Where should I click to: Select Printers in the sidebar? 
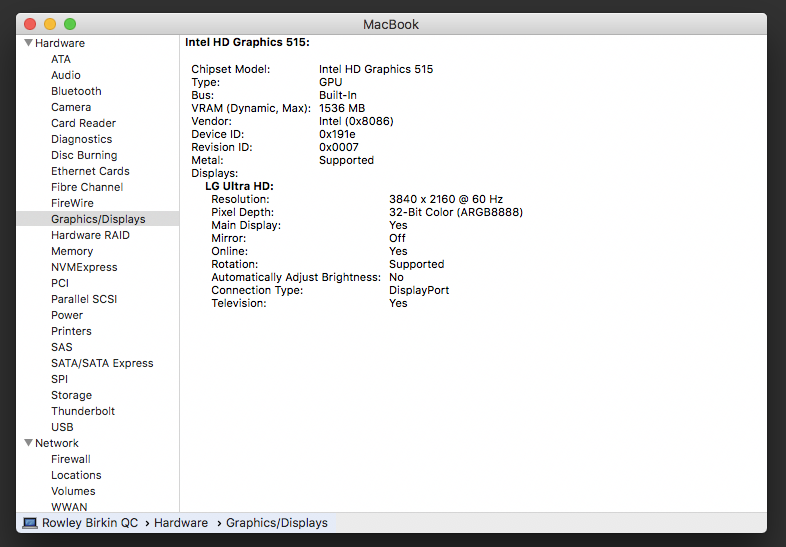click(x=71, y=331)
